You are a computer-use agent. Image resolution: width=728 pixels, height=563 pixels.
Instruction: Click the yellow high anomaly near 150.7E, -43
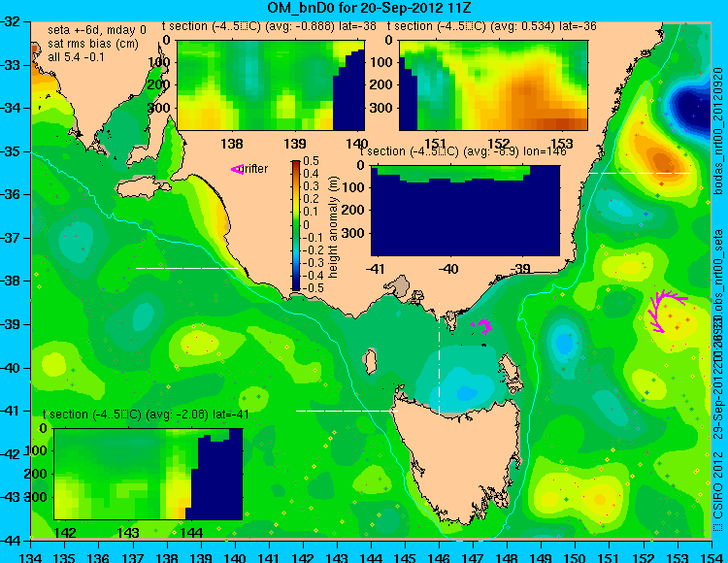(x=599, y=499)
